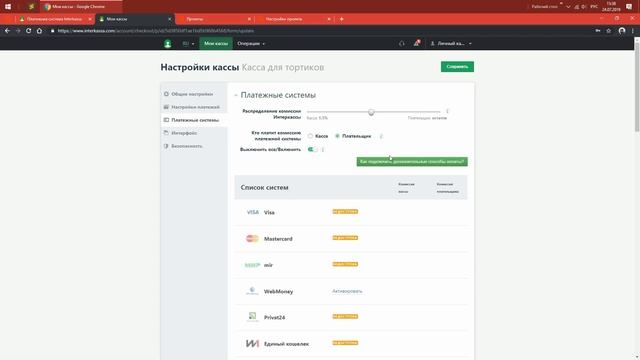
Task: Click the Список систем table heading
Action: pos(264,187)
